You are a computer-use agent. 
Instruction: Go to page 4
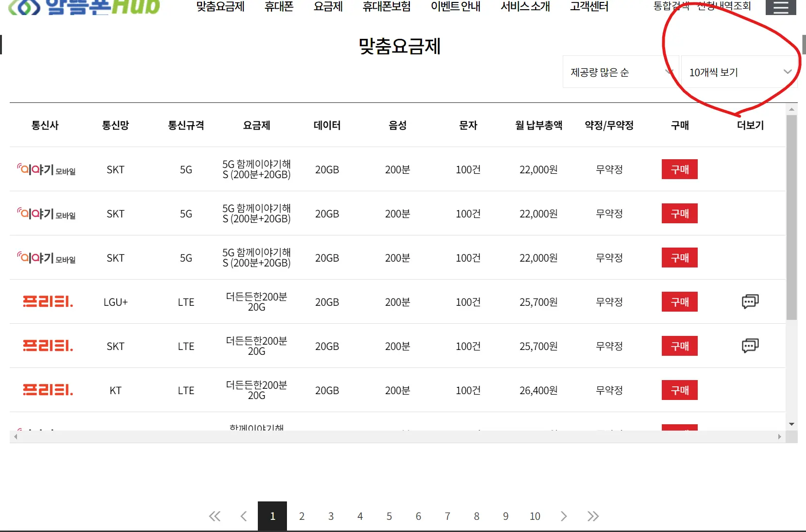pos(360,516)
